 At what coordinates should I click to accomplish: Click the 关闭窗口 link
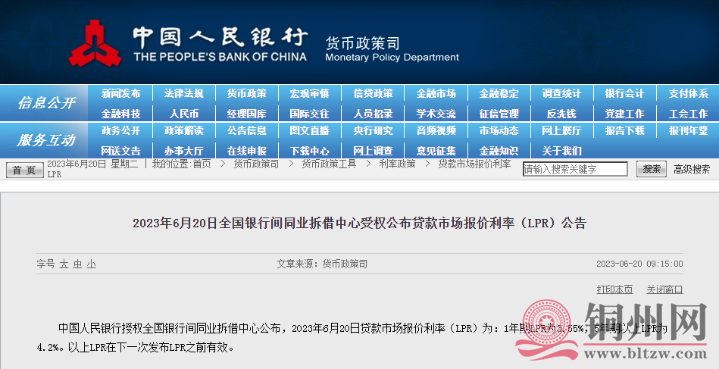click(664, 289)
